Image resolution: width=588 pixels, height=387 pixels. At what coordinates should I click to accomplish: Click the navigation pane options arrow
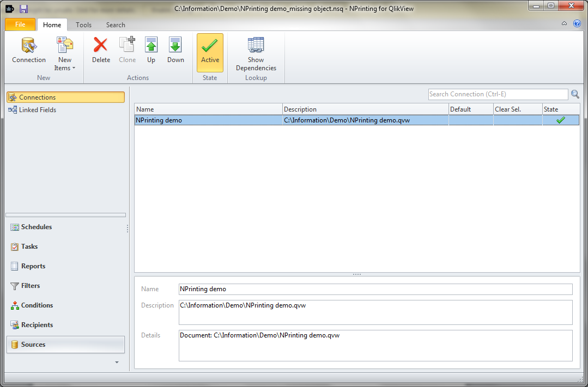117,363
